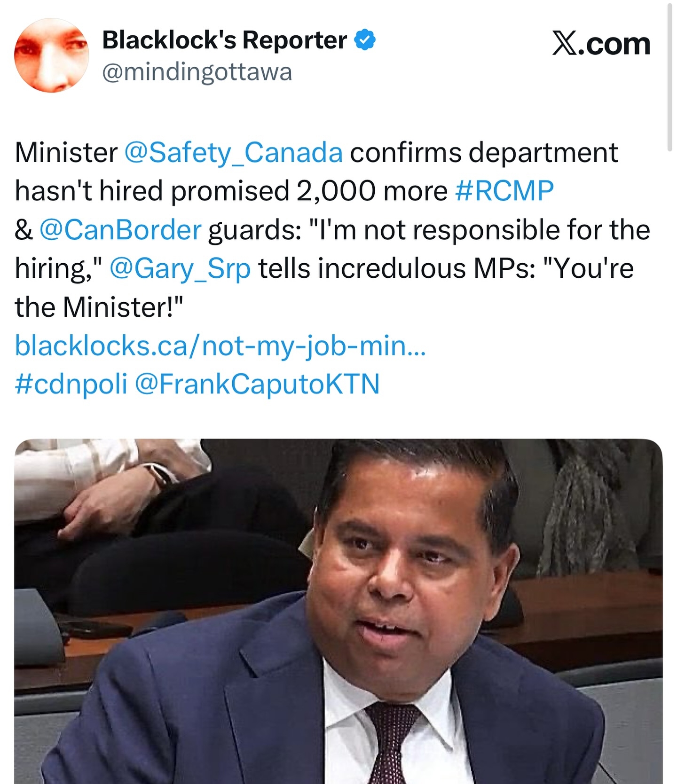
Task: Browse the #cdnpoli hashtag
Action: (x=71, y=384)
